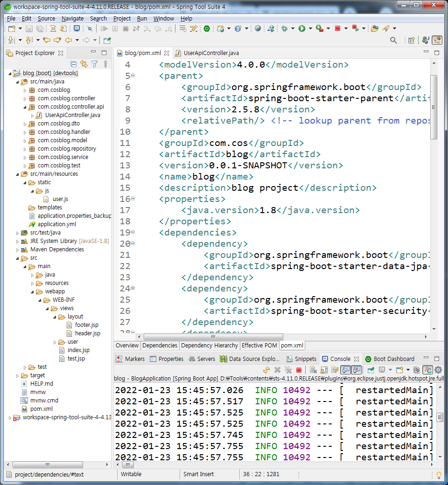Image resolution: width=448 pixels, height=485 pixels.
Task: Select header.jsp in the layout folder
Action: click(x=88, y=333)
